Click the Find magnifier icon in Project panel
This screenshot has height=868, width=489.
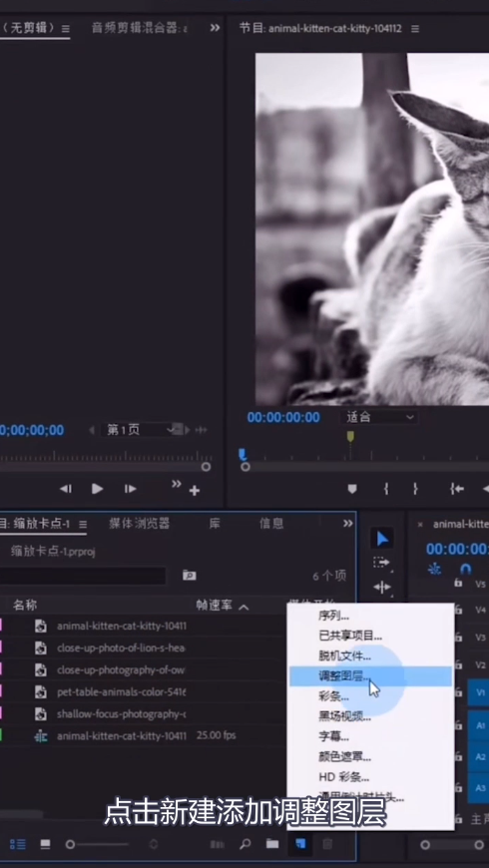point(245,844)
